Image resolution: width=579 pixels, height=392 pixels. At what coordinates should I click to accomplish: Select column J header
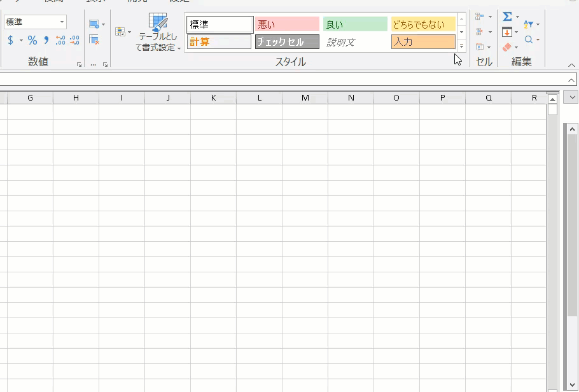(167, 98)
